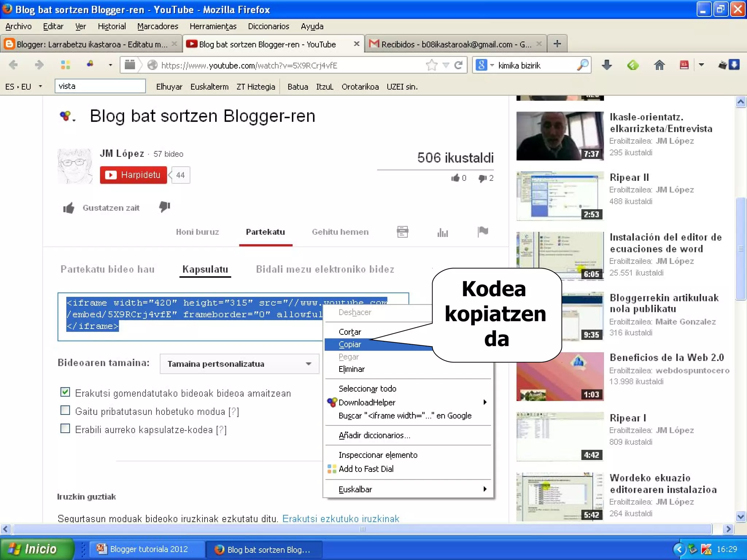Screen dimensions: 747x560
Task: Select Bidali mezu elektroniko bidez option
Action: pos(325,269)
